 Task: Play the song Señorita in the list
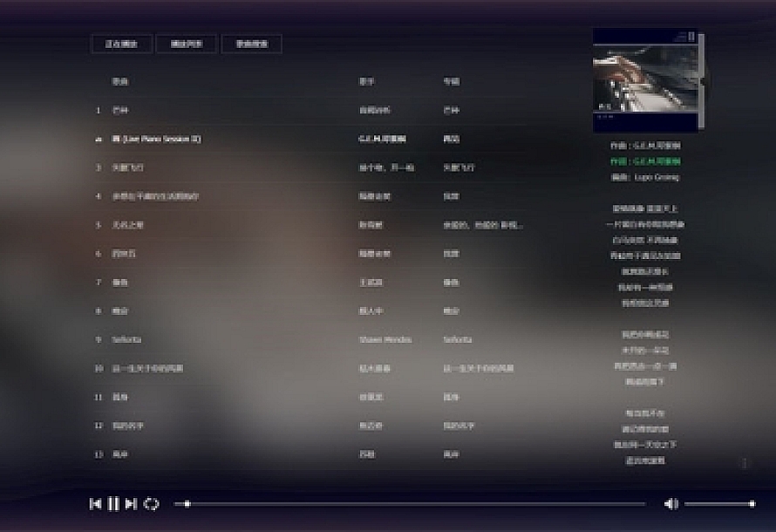(126, 339)
